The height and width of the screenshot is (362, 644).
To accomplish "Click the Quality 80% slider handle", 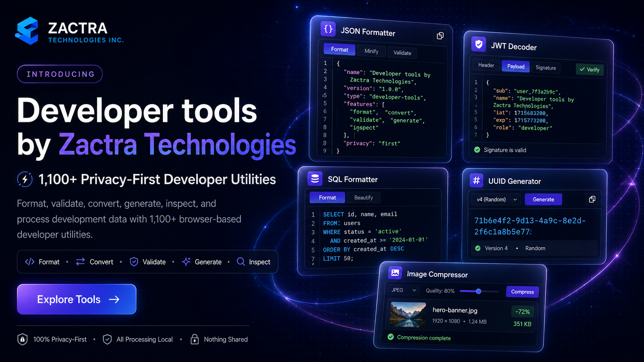I will (478, 291).
